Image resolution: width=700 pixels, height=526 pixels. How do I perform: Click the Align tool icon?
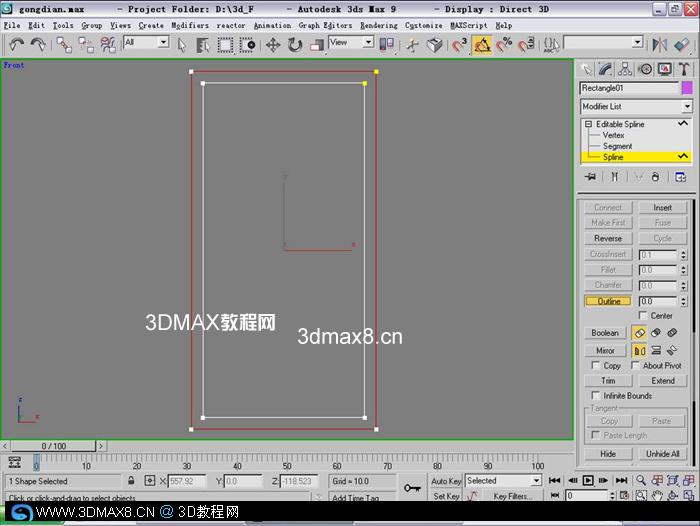(682, 45)
